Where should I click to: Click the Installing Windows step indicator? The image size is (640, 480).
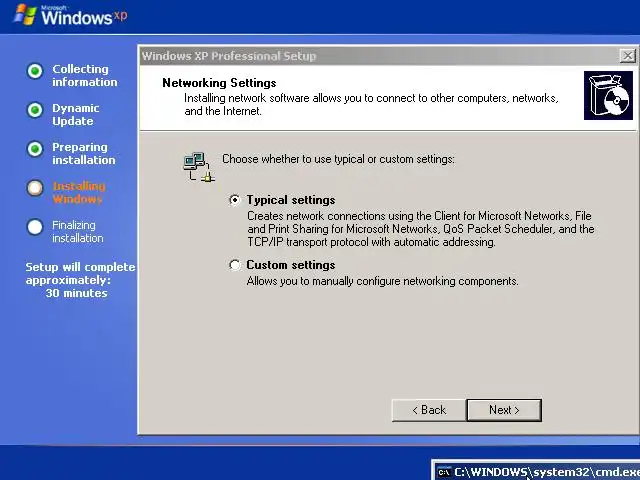[35, 188]
